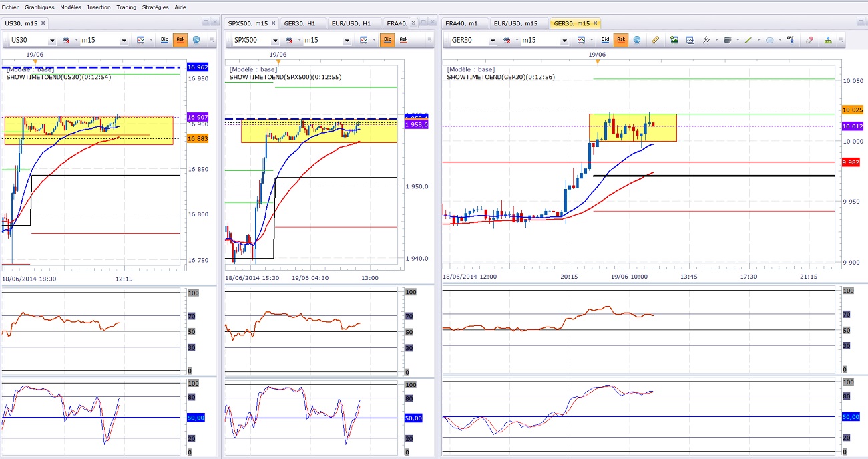
Task: Toggle Bid price in the US30 toolbar
Action: coord(164,40)
